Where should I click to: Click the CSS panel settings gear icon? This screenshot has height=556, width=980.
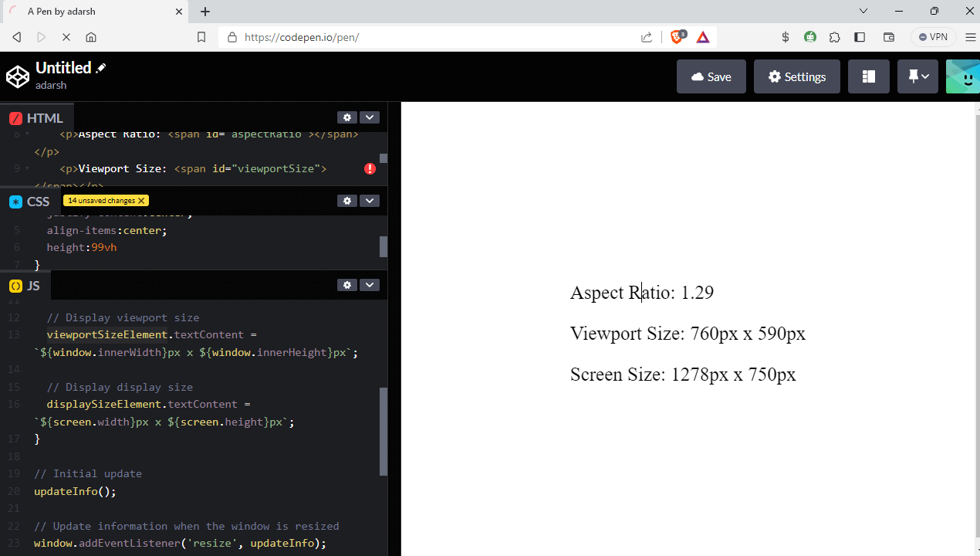pyautogui.click(x=346, y=200)
